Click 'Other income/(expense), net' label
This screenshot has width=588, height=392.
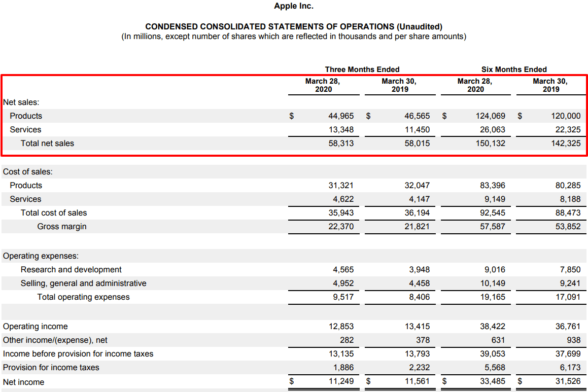[55, 340]
